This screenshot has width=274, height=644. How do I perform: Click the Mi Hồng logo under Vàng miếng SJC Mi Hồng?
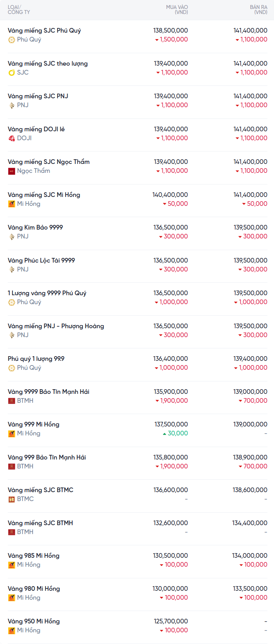12,204
